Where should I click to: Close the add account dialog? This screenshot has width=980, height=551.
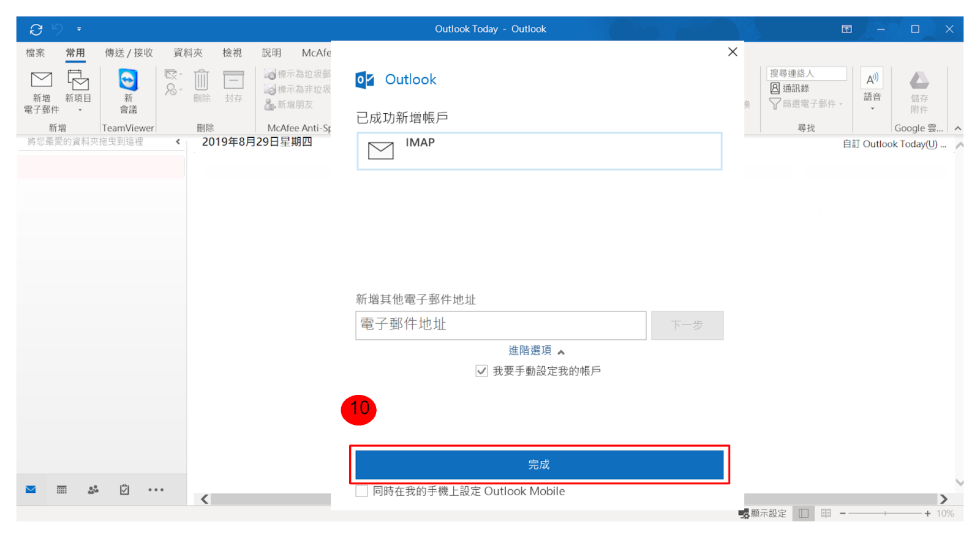733,52
